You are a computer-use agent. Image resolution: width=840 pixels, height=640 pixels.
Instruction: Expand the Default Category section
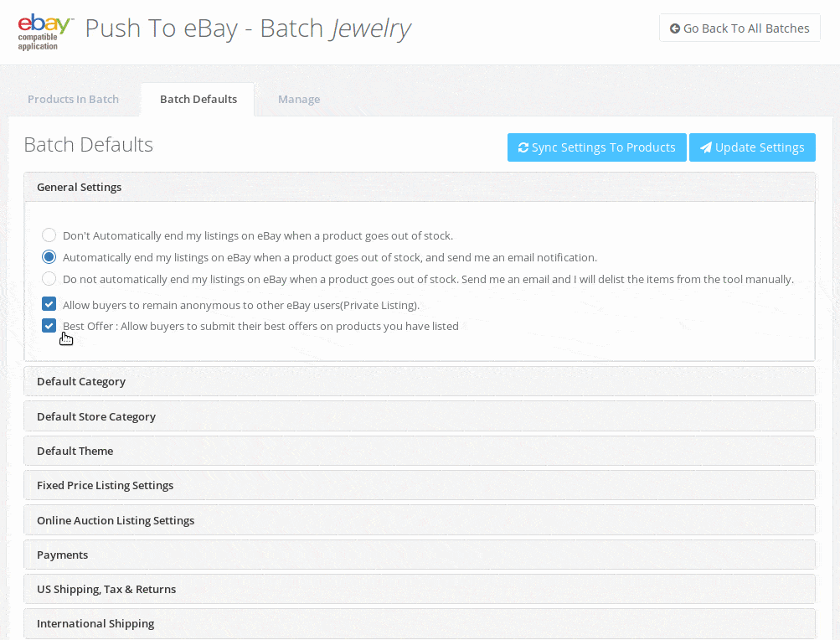pos(81,381)
